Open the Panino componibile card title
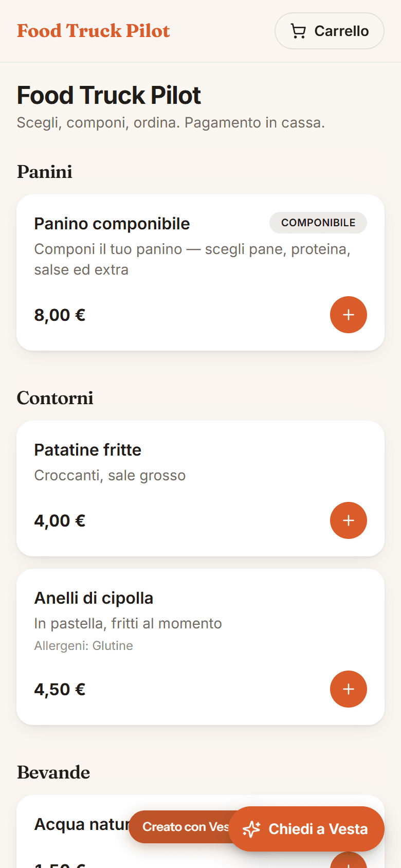401x868 pixels. click(112, 224)
